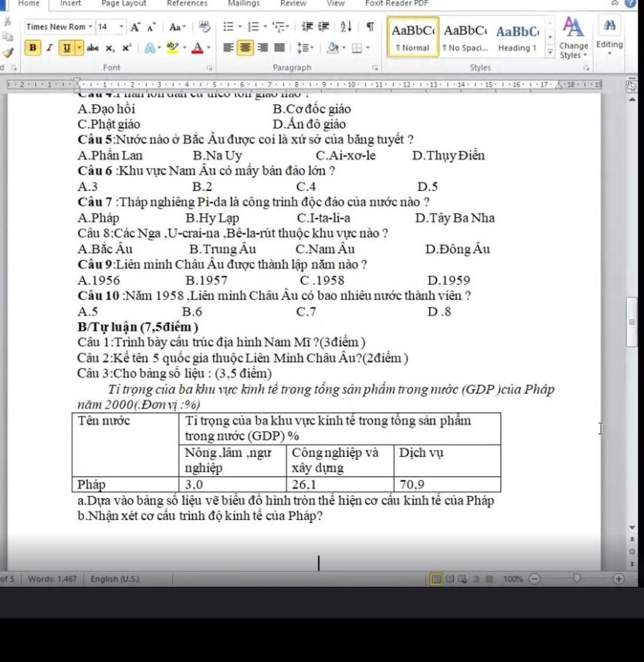The image size is (644, 662).
Task: Click Words: 1,467 in status bar
Action: (52, 579)
